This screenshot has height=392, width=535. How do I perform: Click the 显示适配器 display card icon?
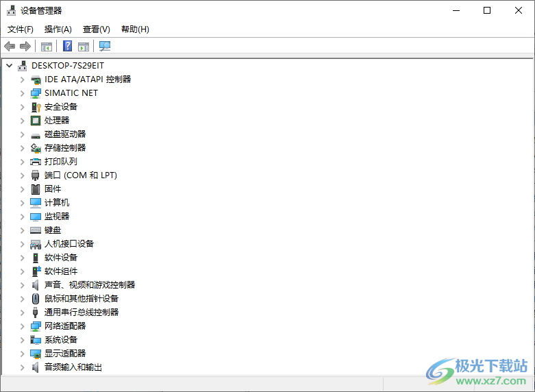36,354
